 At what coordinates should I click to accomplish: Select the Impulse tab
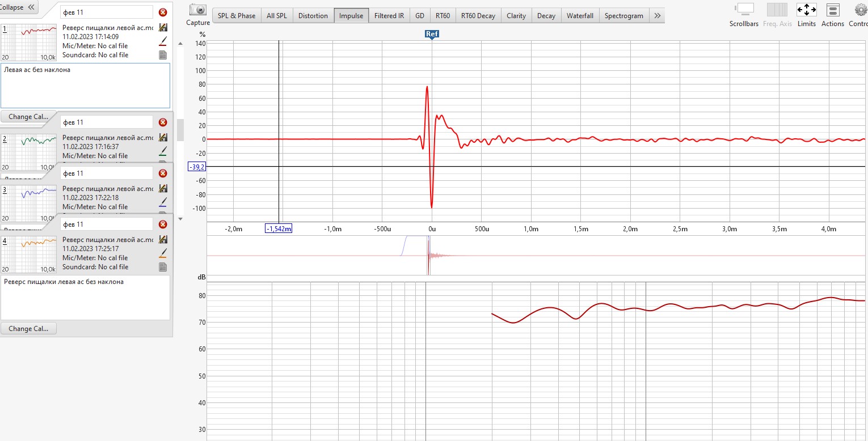tap(351, 16)
